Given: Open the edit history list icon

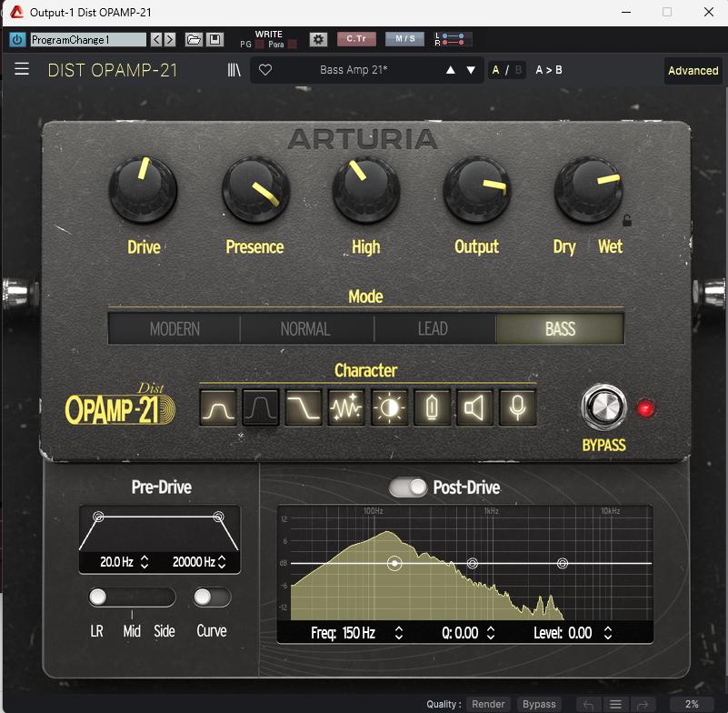Looking at the screenshot, I should (615, 705).
